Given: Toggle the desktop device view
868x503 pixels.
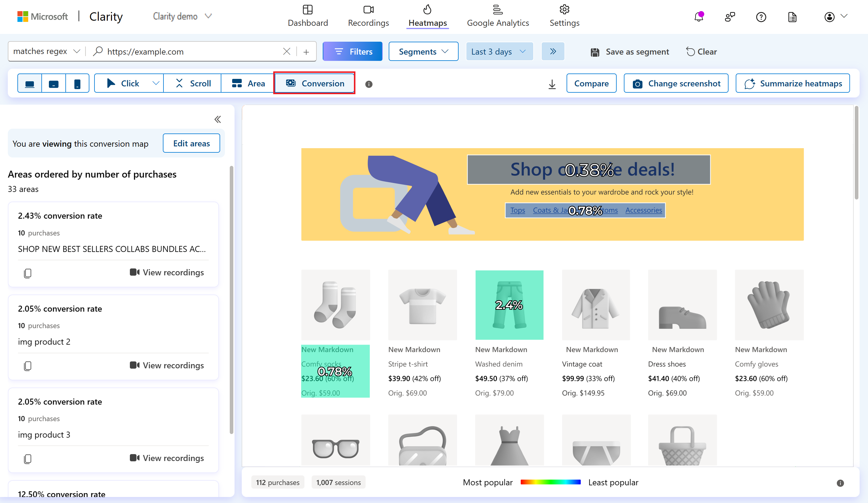Looking at the screenshot, I should [29, 83].
